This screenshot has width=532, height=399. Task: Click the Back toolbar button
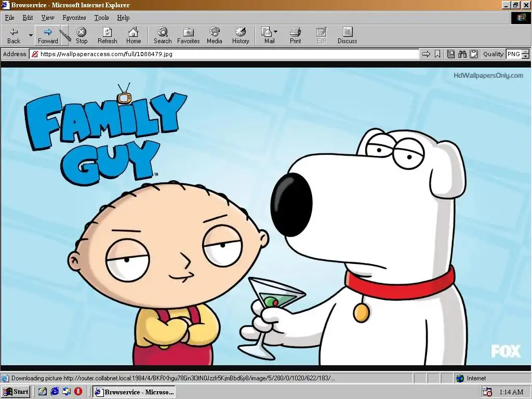(x=14, y=36)
